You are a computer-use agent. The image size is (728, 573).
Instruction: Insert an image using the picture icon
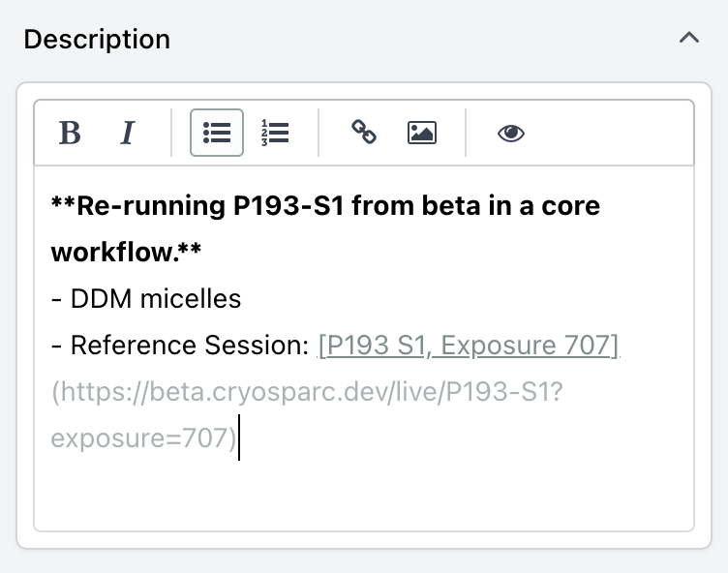pos(422,133)
